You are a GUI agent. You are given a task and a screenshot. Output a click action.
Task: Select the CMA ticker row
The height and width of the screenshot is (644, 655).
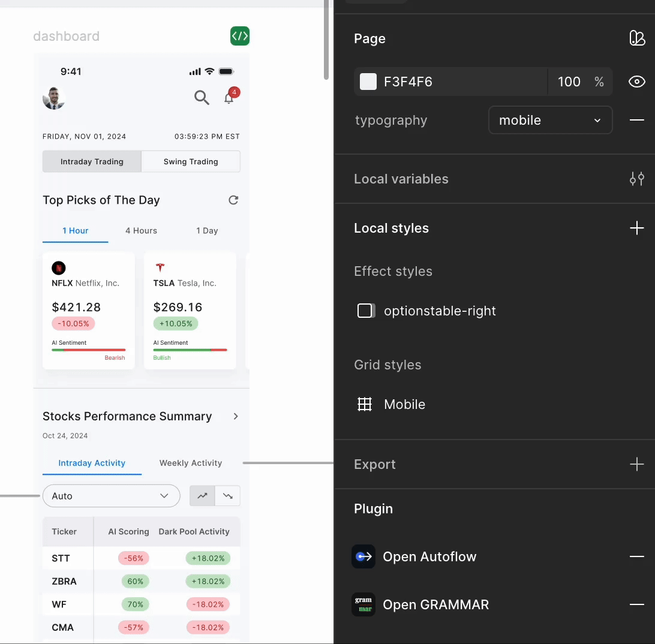tap(141, 627)
